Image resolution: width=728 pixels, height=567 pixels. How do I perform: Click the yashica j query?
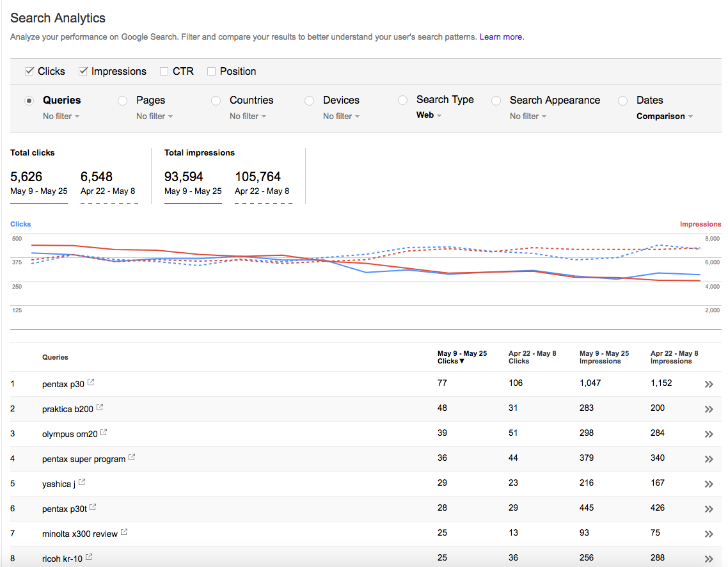tap(59, 484)
